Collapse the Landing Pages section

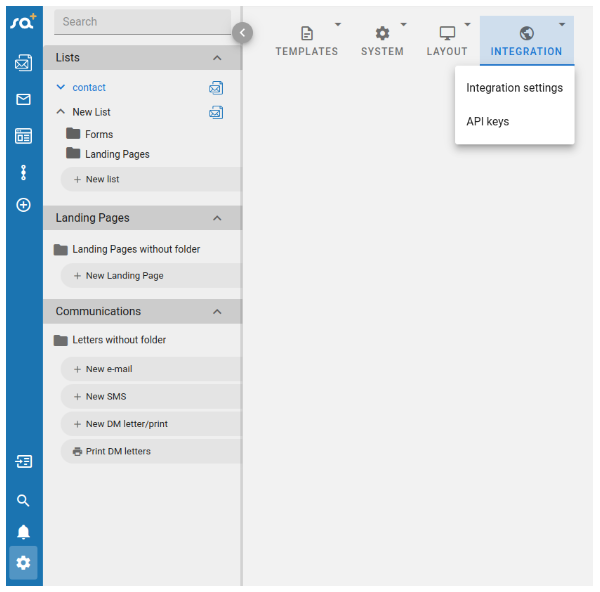coord(217,218)
